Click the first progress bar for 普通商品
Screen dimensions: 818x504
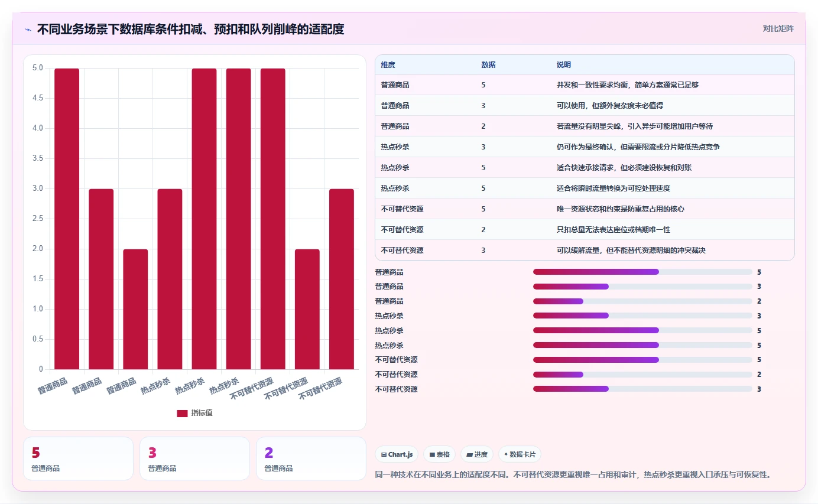pyautogui.click(x=642, y=272)
